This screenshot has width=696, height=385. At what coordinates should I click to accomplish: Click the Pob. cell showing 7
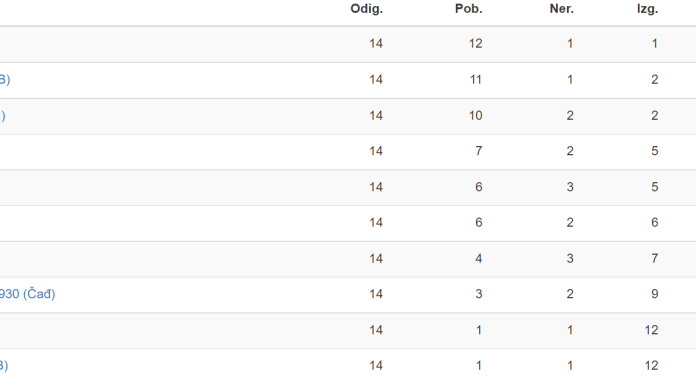478,151
